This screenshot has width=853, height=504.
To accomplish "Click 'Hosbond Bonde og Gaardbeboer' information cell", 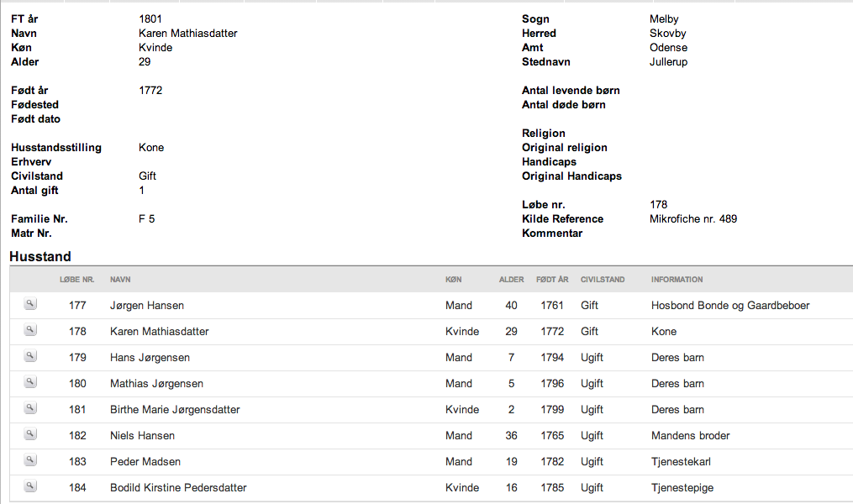I will coord(730,306).
